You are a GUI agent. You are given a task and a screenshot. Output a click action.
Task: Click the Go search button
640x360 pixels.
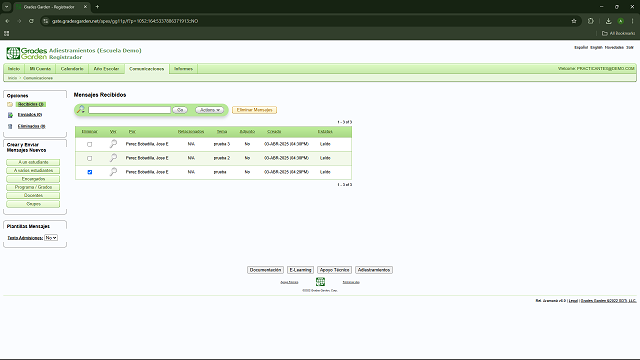point(180,110)
